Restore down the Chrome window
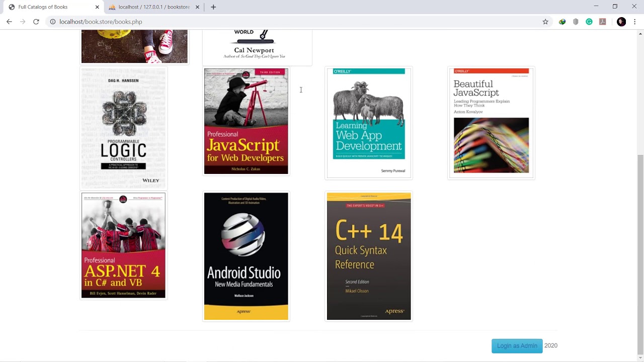The image size is (644, 362). tap(615, 7)
